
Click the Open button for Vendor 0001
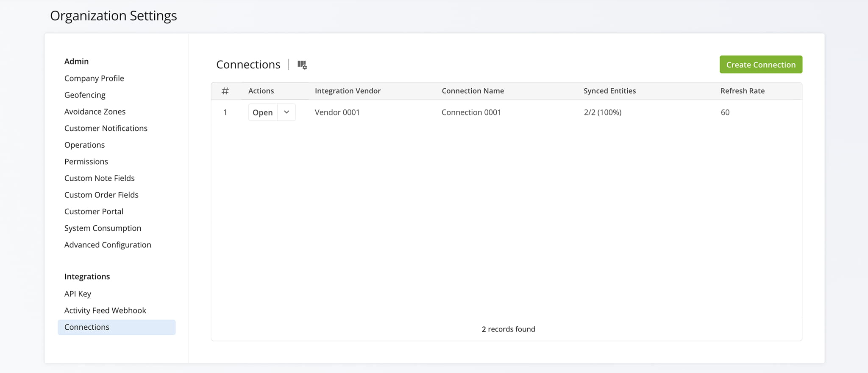click(262, 112)
